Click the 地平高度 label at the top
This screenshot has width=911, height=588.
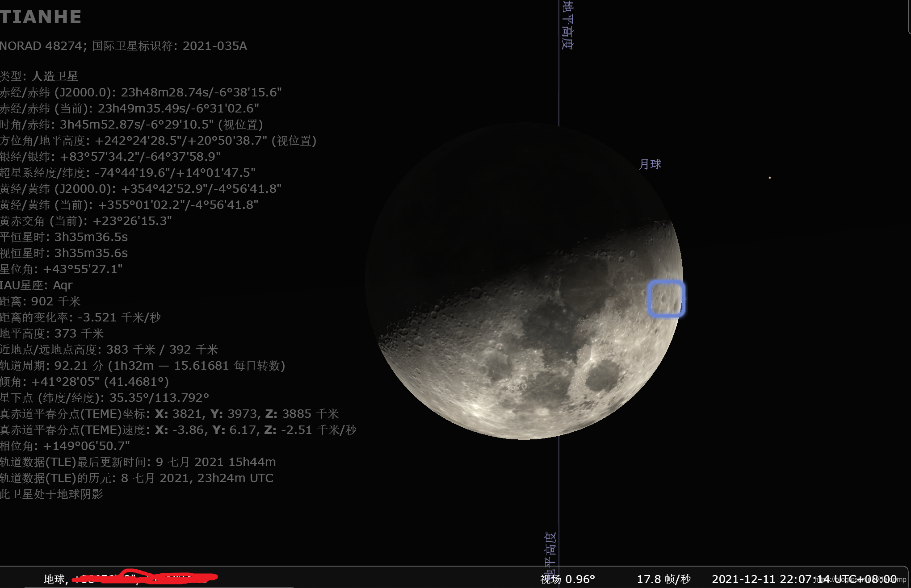point(567,25)
